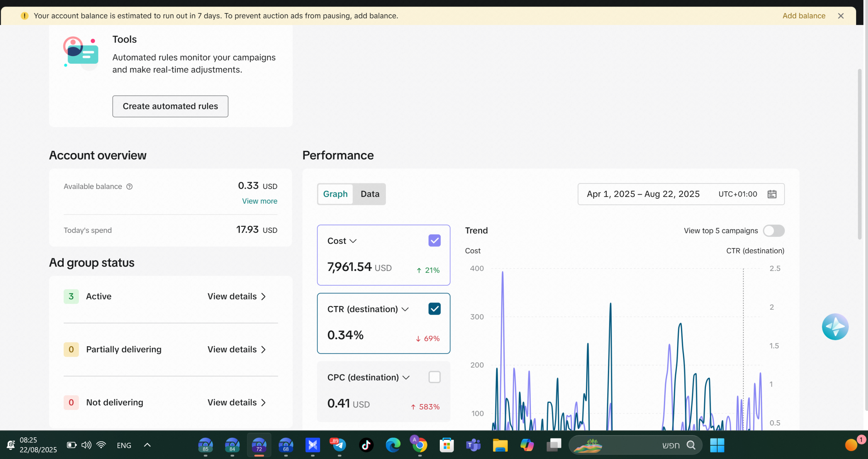Click the 0.41 USD CPC value
This screenshot has height=459, width=868.
click(x=349, y=404)
